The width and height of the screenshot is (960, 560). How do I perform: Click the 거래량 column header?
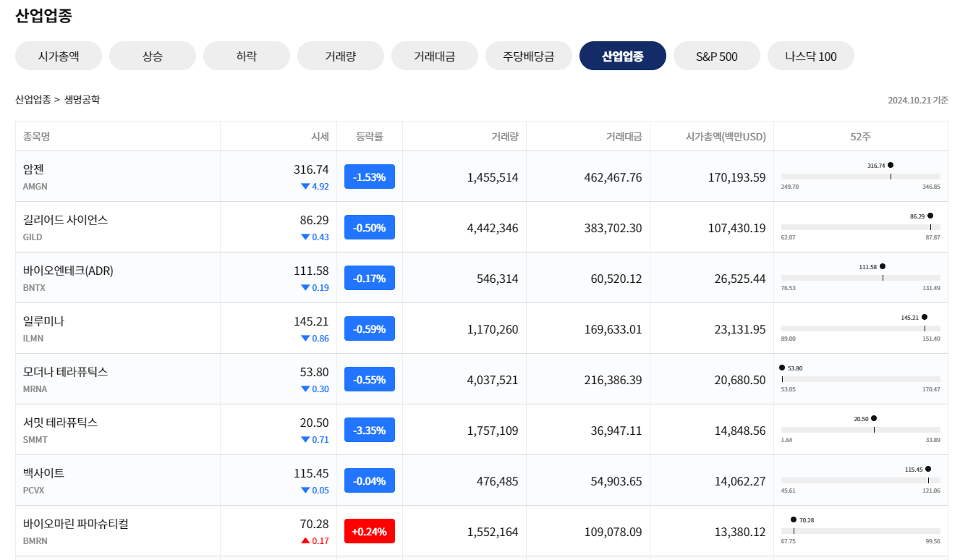click(x=505, y=136)
